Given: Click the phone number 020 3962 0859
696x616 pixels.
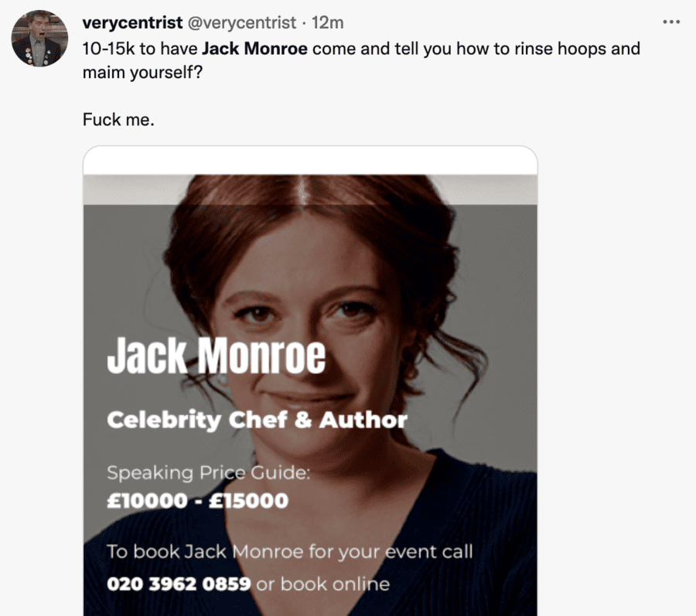Looking at the screenshot, I should 179,584.
